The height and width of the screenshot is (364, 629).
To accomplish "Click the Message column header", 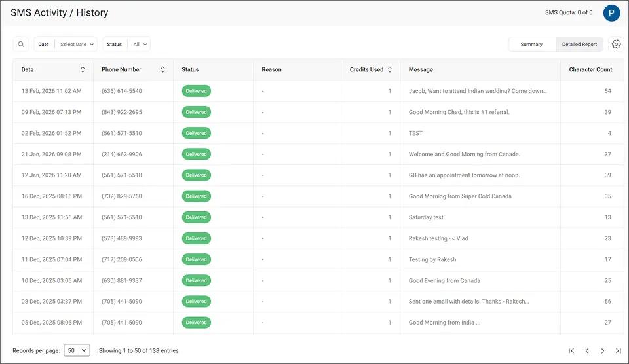I will (x=421, y=69).
